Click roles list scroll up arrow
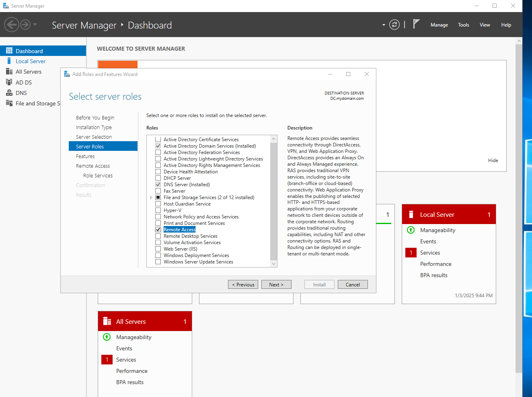532x397 pixels. pos(274,139)
